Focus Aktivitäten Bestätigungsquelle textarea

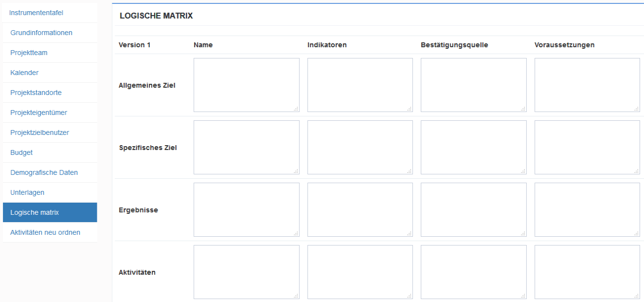(474, 272)
